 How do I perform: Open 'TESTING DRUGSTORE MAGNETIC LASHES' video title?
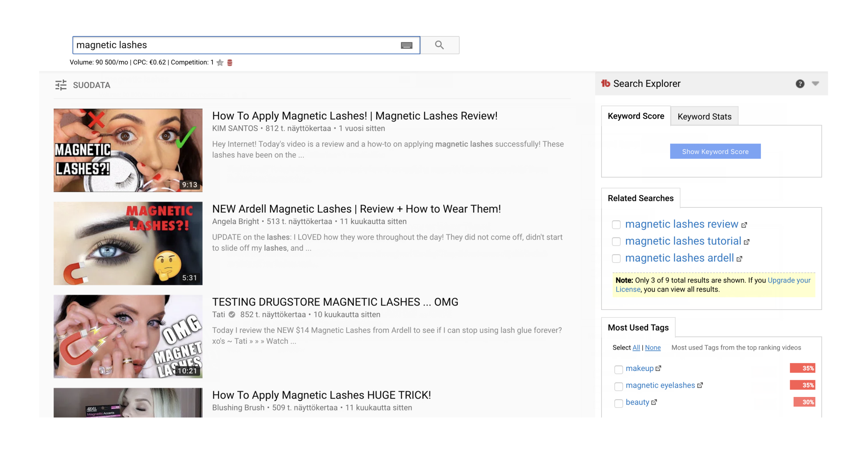pos(335,302)
